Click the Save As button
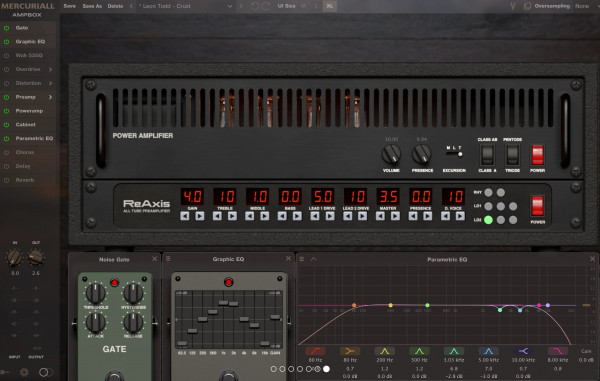600x381 pixels. (92, 6)
